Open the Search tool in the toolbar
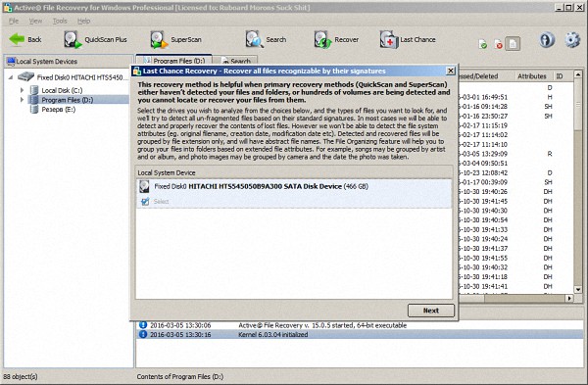Viewport: 588px width, 385px height. pos(266,40)
